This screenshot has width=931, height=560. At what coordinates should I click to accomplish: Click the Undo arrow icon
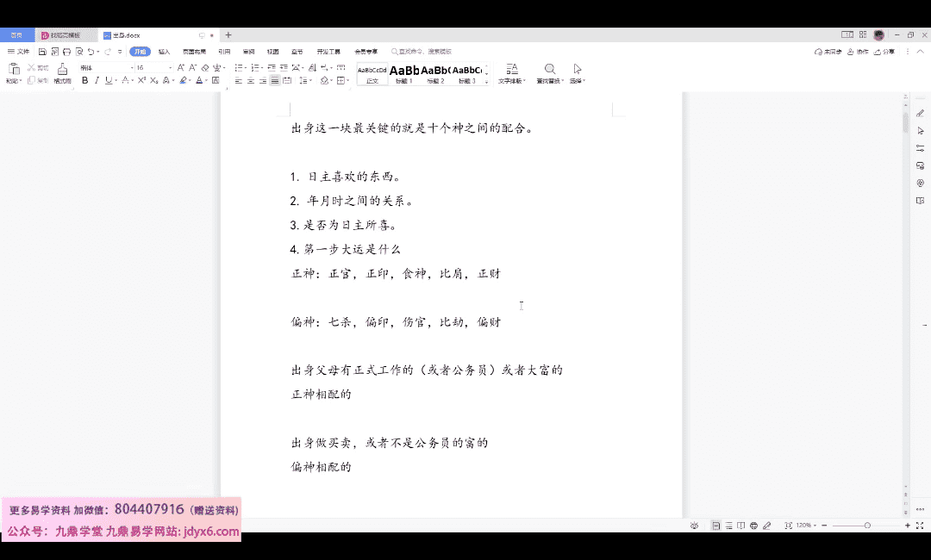click(91, 52)
